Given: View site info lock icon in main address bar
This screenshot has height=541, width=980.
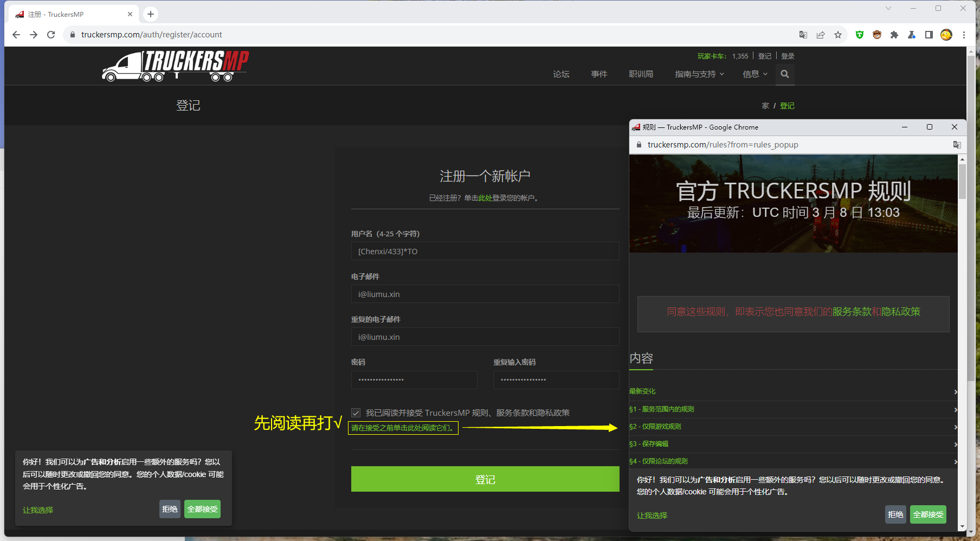Looking at the screenshot, I should click(x=73, y=35).
